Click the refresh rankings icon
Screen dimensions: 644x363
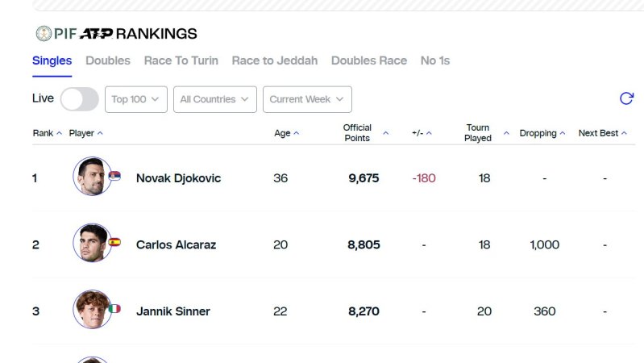pyautogui.click(x=625, y=98)
